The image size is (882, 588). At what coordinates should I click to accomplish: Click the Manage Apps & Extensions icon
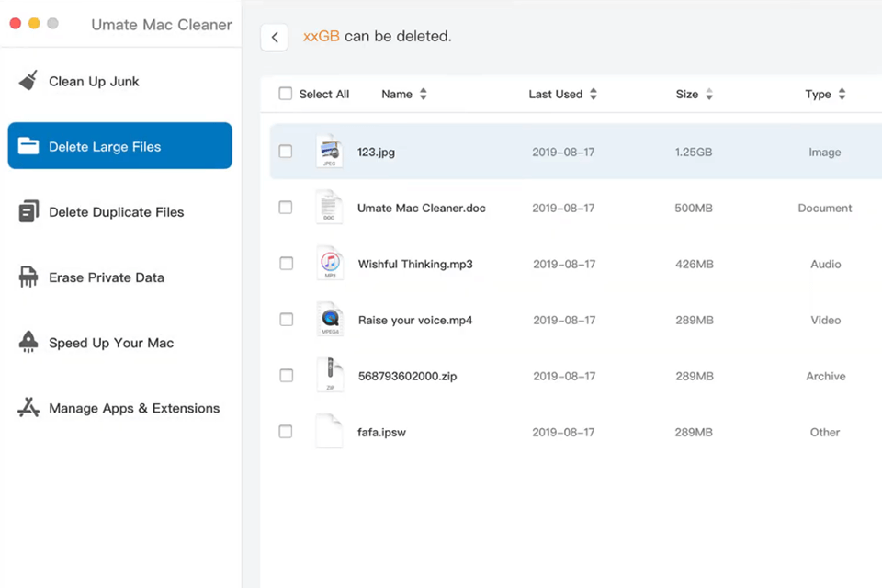[28, 408]
